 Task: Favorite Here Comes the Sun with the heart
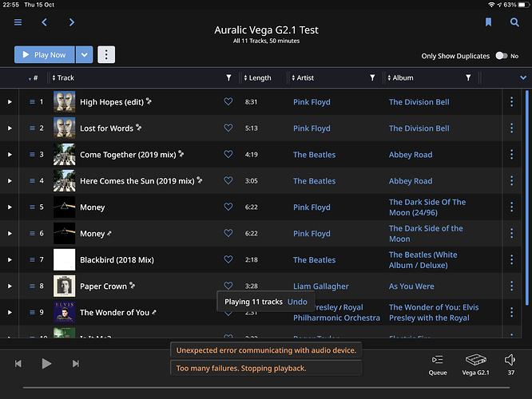tap(228, 180)
